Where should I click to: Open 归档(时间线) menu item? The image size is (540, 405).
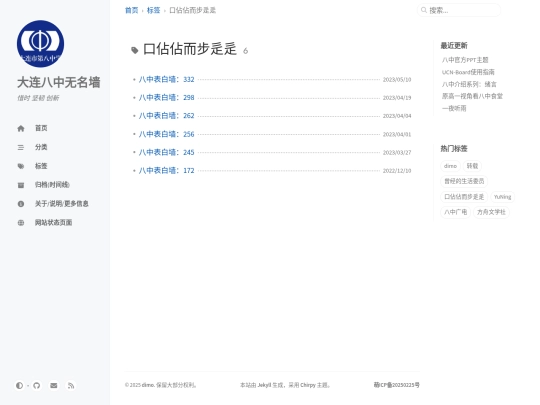(x=52, y=185)
